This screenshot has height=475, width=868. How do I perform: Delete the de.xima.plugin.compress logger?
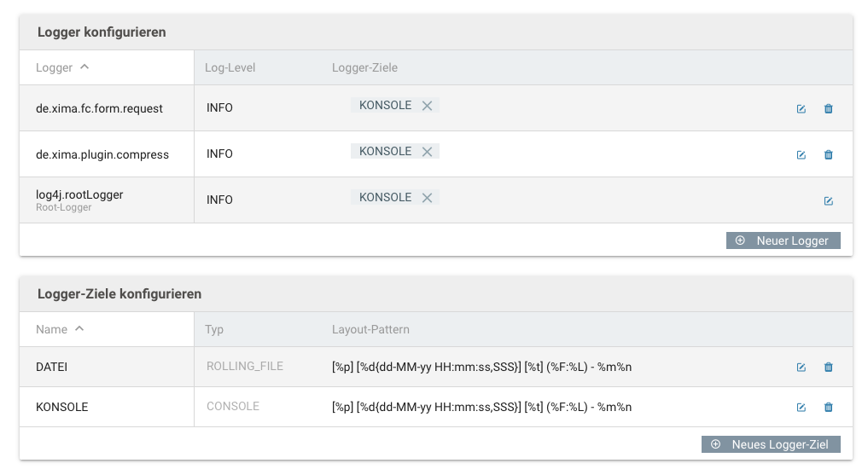point(828,155)
